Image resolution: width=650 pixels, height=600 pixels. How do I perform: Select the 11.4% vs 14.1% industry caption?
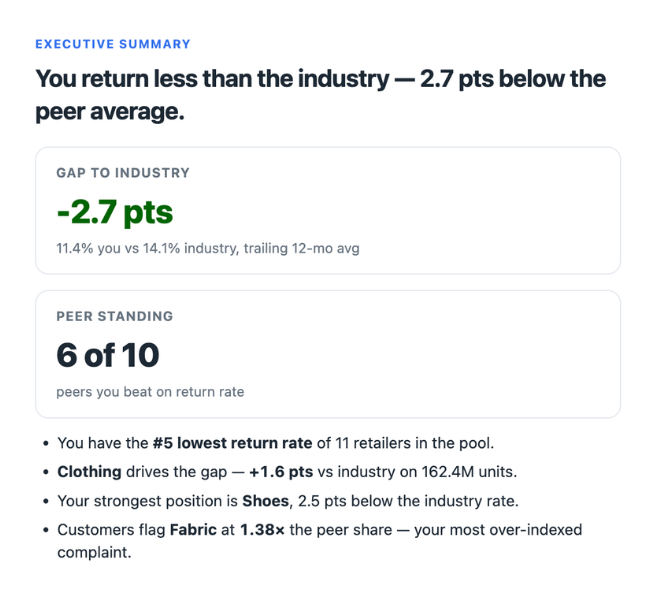point(208,248)
